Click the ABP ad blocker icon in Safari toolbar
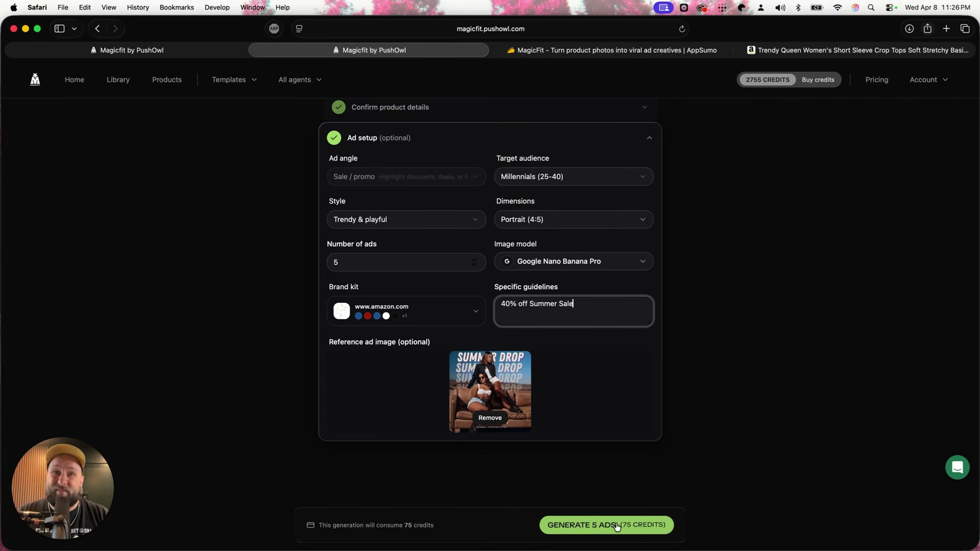Image resolution: width=980 pixels, height=551 pixels. (274, 29)
